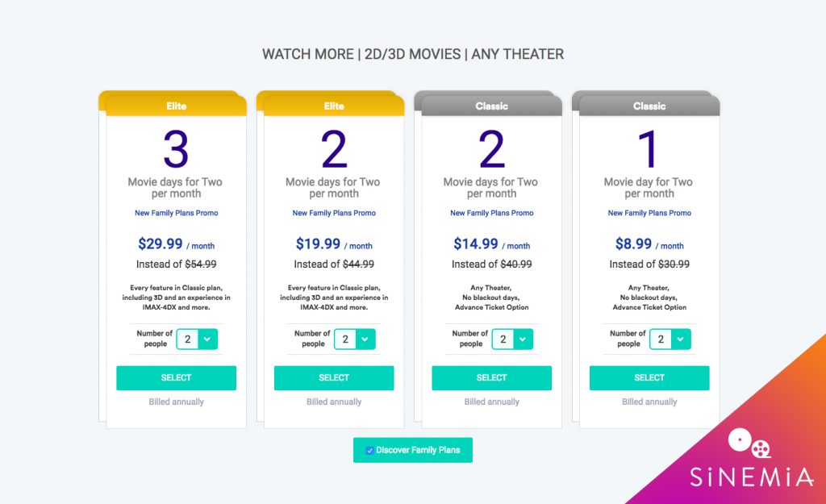Toggle the Discover Family Plans checkbox
This screenshot has width=826, height=504.
(x=369, y=450)
